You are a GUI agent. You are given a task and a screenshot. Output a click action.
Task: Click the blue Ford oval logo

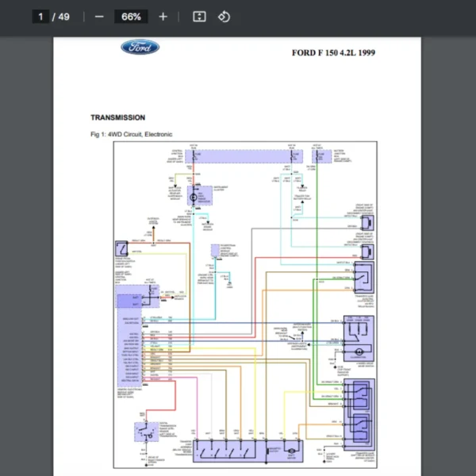140,48
